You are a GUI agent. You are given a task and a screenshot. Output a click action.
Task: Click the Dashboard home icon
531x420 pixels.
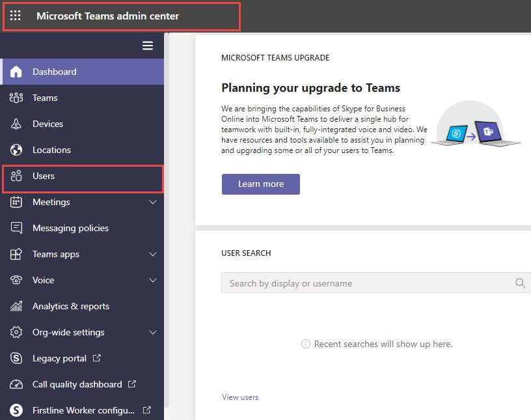point(16,72)
